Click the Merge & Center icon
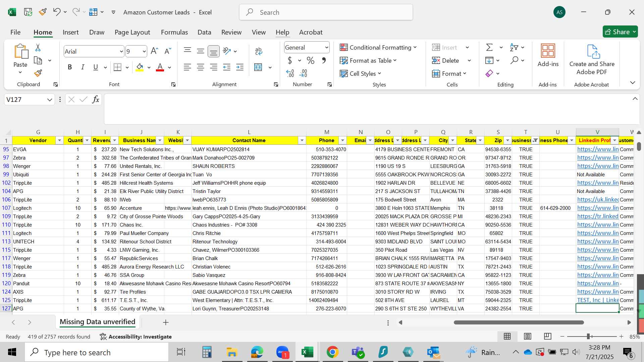The height and width of the screenshot is (362, 644). [x=258, y=67]
